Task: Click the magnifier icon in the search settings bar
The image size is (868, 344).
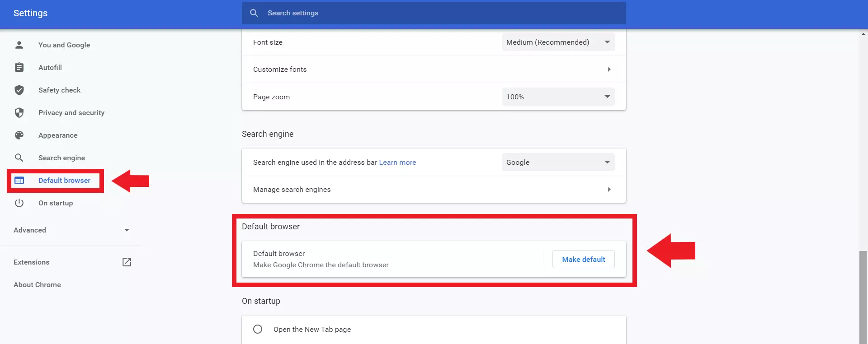Action: coord(254,13)
